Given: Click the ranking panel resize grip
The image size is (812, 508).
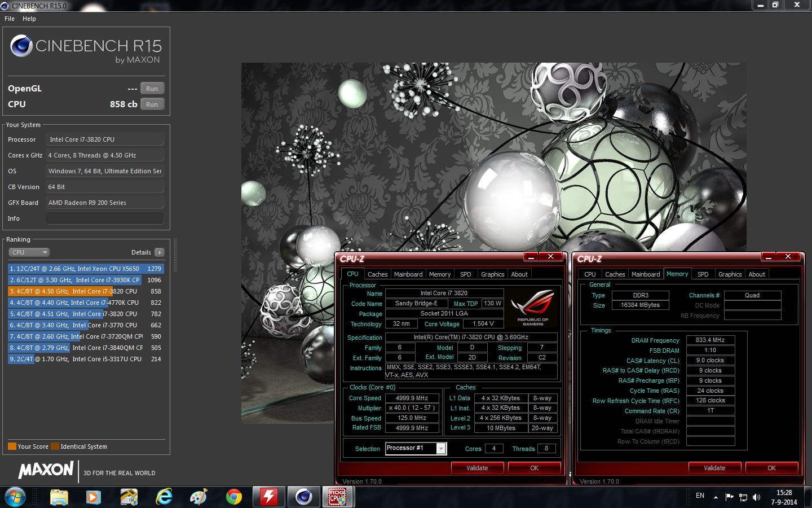Looking at the screenshot, I should (175, 255).
